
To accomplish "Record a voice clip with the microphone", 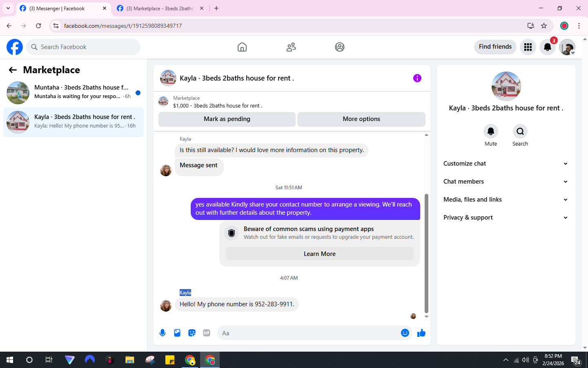I will [x=163, y=333].
